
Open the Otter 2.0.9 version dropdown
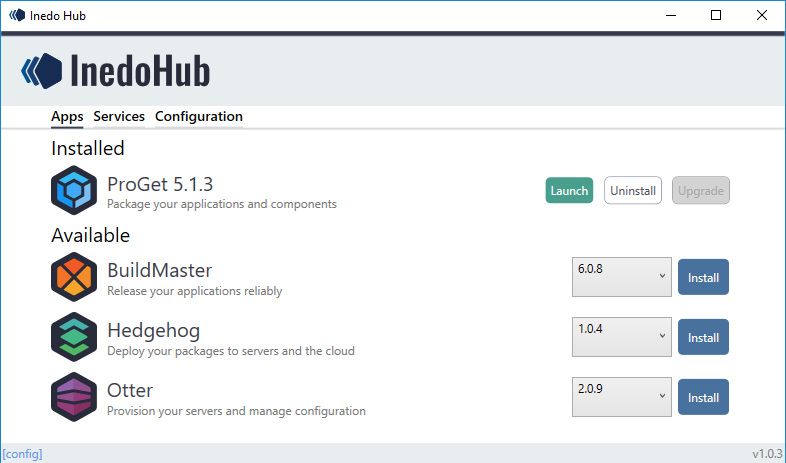621,397
